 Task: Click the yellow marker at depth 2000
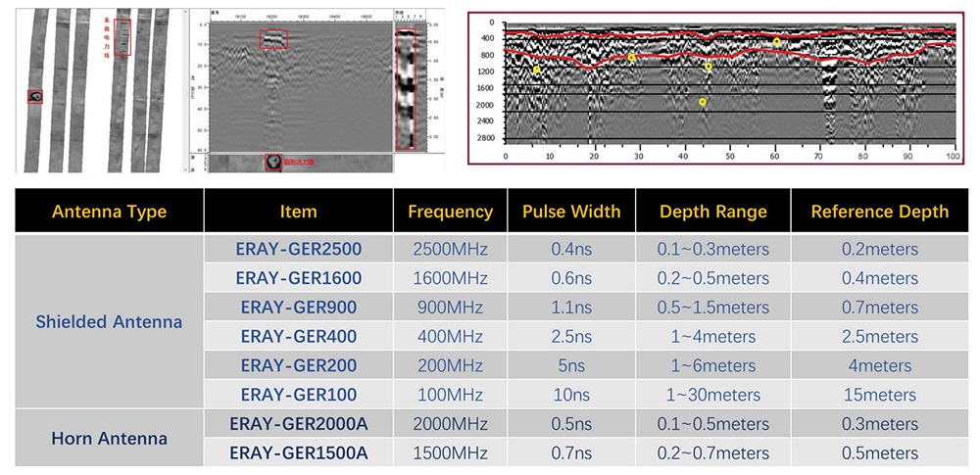[x=703, y=102]
